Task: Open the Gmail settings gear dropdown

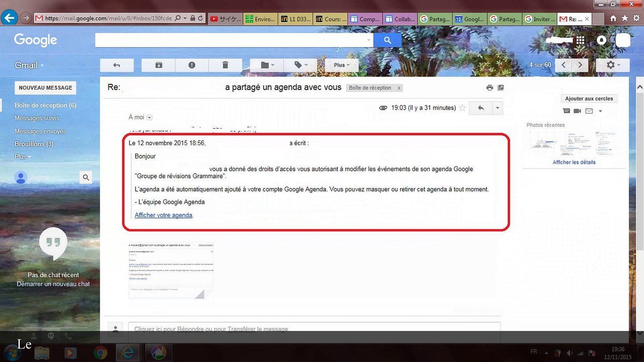Action: pos(612,65)
